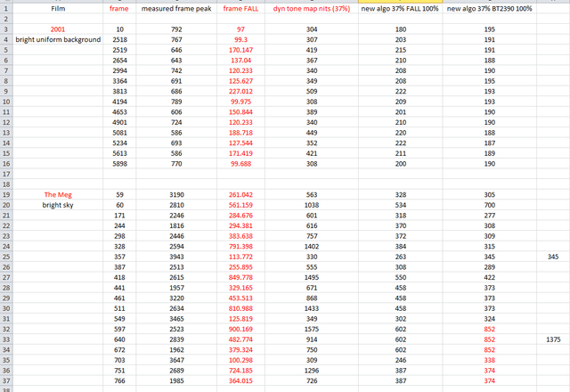Select the 'Film' header cell
This screenshot has width=570, height=392.
58,8
